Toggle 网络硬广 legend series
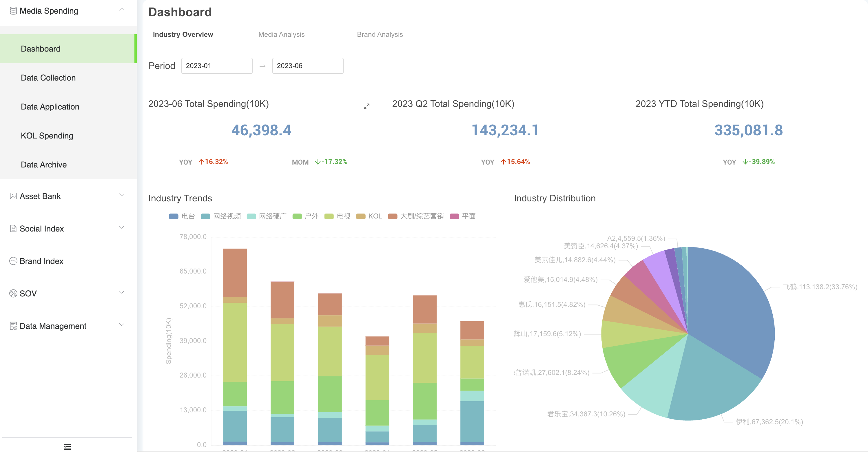 [x=267, y=216]
